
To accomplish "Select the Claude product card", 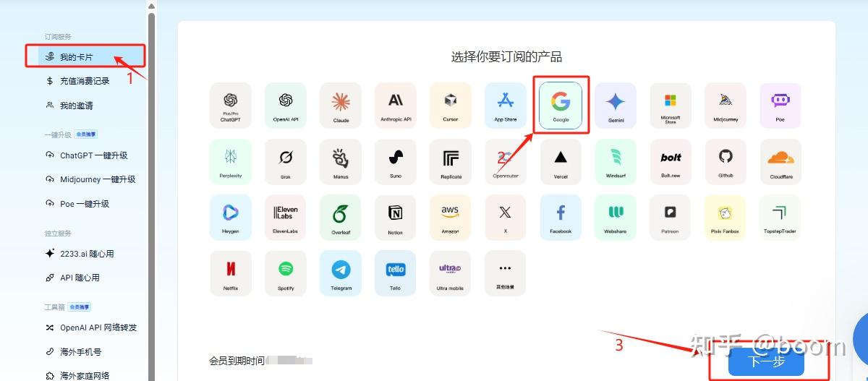I will click(x=341, y=106).
